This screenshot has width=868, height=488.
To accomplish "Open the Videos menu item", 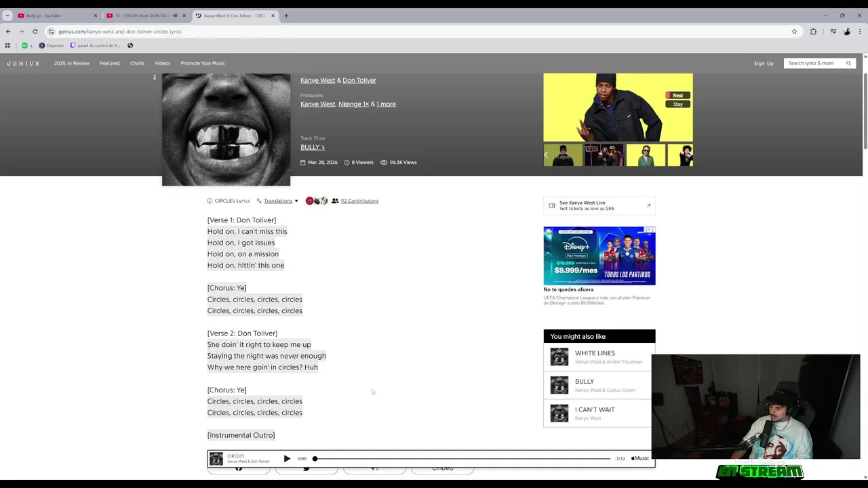I will tap(163, 63).
